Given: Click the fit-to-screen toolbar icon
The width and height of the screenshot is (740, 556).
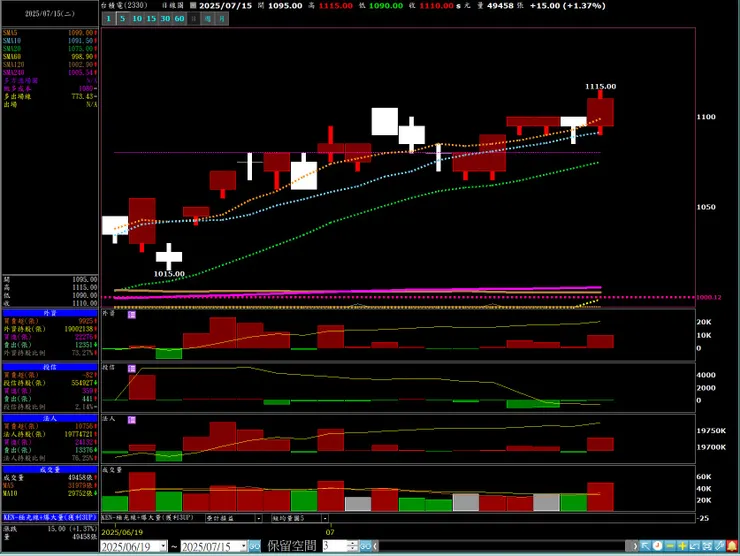Looking at the screenshot, I should [707, 546].
